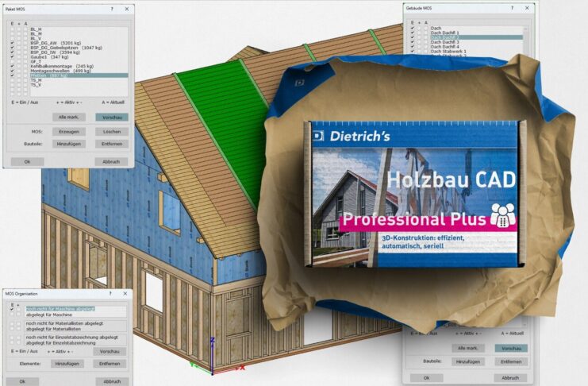Click the blue Z axis of coordinate gizmo

(212, 355)
